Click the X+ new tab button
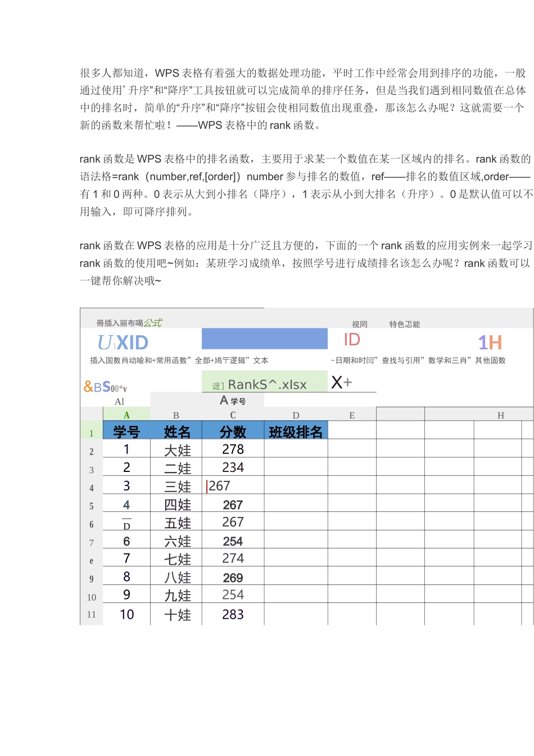Screen dimensions: 534x756 tap(341, 382)
